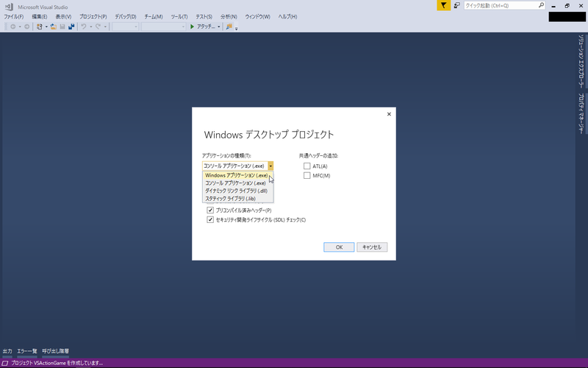Open the デバッグ(D) menu
This screenshot has width=588, height=368.
coord(126,16)
